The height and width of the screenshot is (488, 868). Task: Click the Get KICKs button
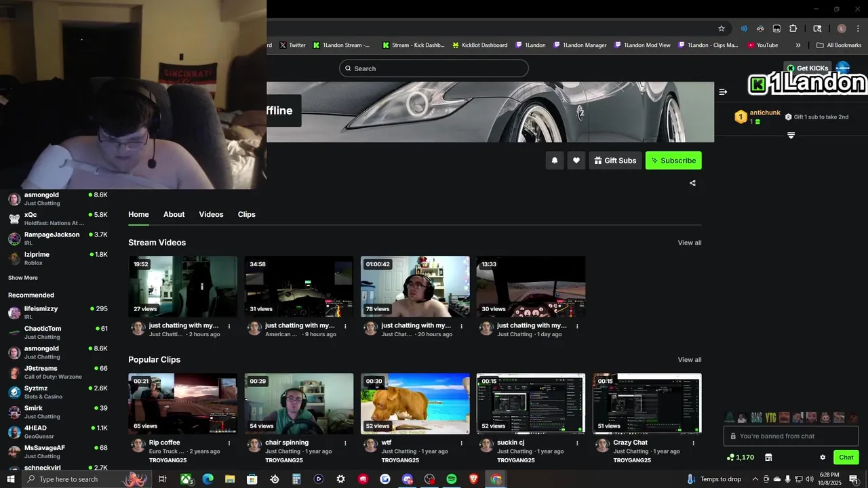[807, 68]
